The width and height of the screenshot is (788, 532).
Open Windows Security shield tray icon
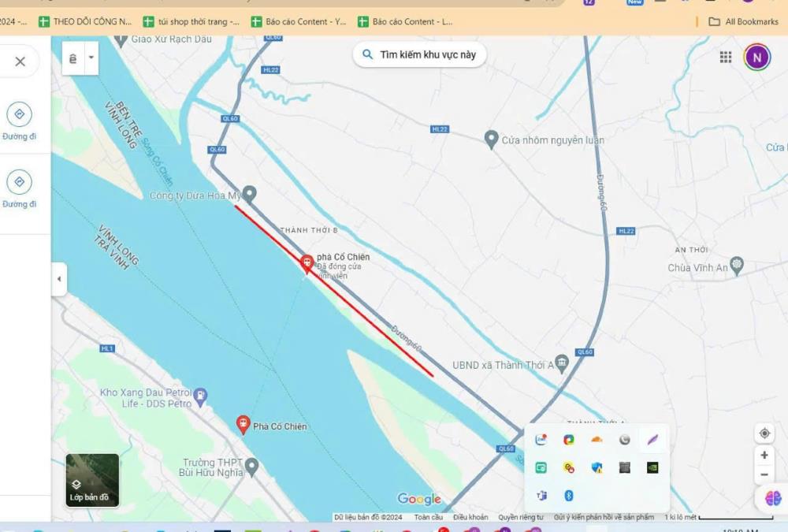point(597,468)
